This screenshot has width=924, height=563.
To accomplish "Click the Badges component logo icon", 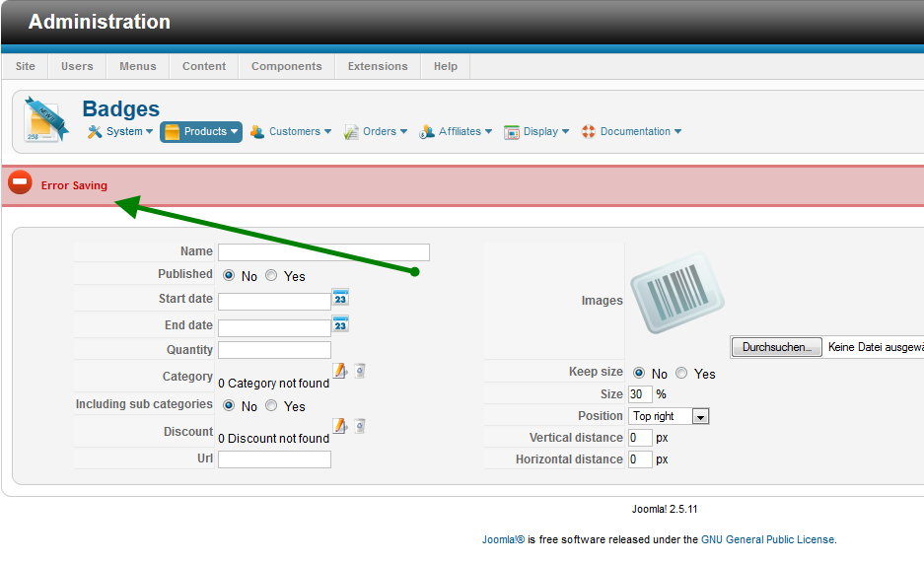I will [x=45, y=120].
